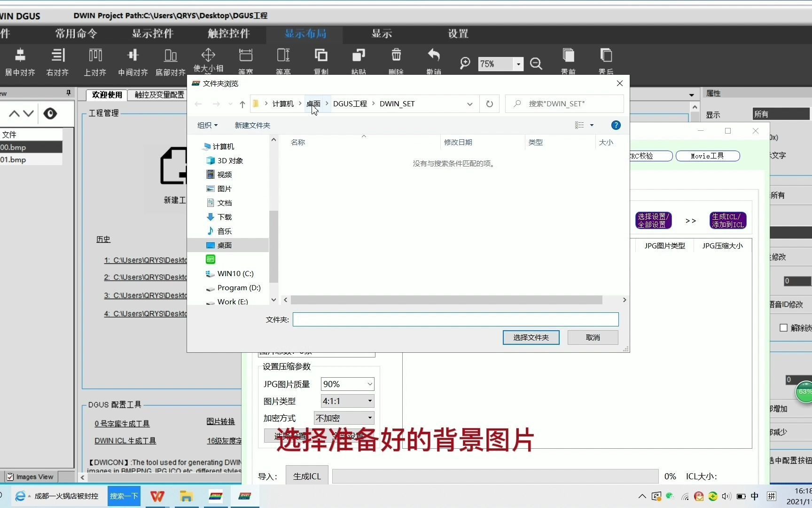The height and width of the screenshot is (508, 812).
Task: Open the 75% zoom level dropdown
Action: coord(517,64)
